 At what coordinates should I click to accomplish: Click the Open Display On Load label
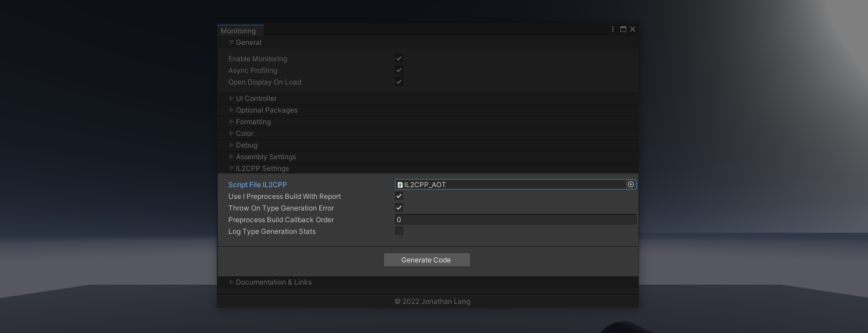(x=264, y=82)
